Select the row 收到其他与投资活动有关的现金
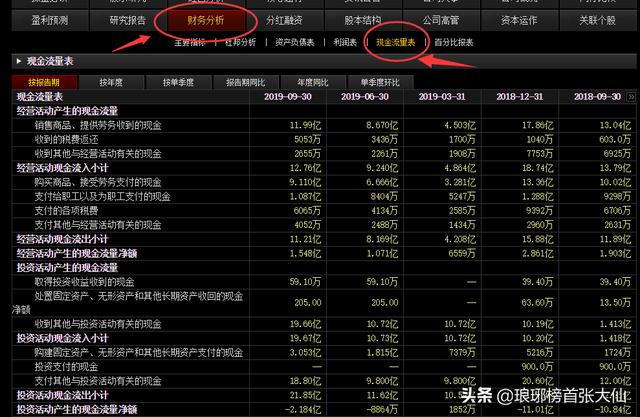640x417 pixels. [x=324, y=324]
